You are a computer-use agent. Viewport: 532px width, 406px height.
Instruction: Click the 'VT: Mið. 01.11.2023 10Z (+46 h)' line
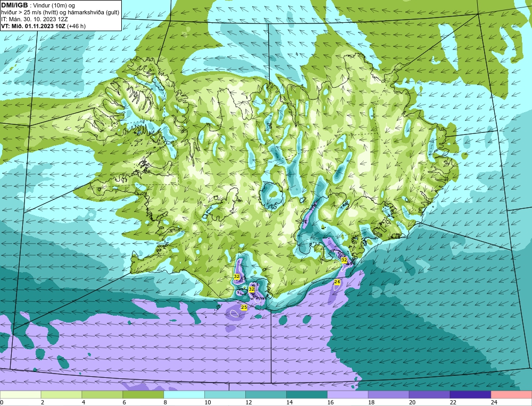(x=44, y=26)
